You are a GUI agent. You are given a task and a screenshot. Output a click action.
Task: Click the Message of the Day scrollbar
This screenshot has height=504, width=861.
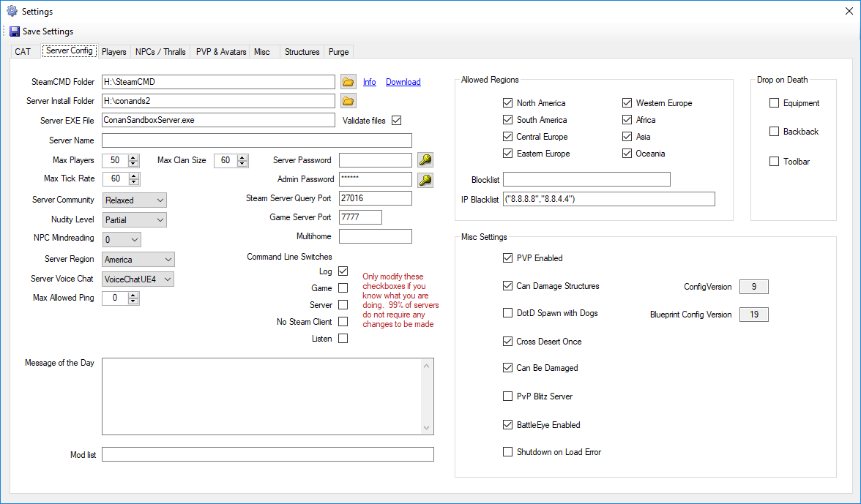(x=428, y=396)
